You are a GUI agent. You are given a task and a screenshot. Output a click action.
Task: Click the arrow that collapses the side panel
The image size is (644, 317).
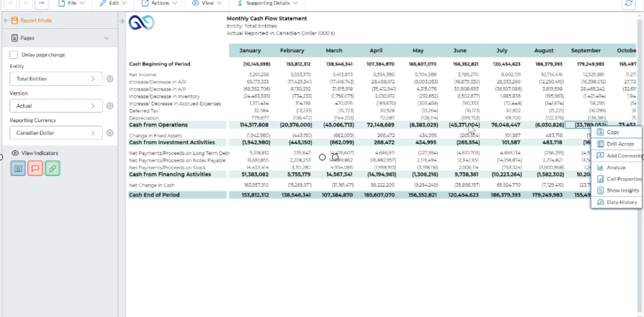click(x=122, y=21)
